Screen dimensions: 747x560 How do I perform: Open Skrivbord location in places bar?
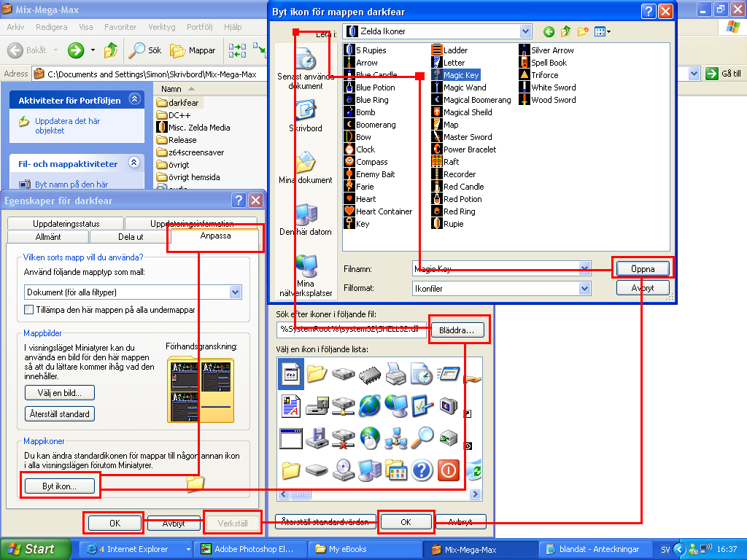(306, 116)
